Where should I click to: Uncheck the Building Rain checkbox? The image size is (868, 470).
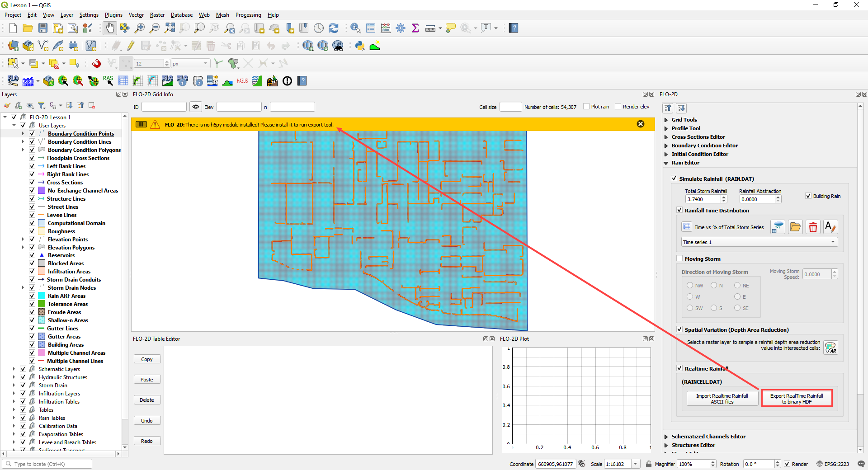[809, 196]
